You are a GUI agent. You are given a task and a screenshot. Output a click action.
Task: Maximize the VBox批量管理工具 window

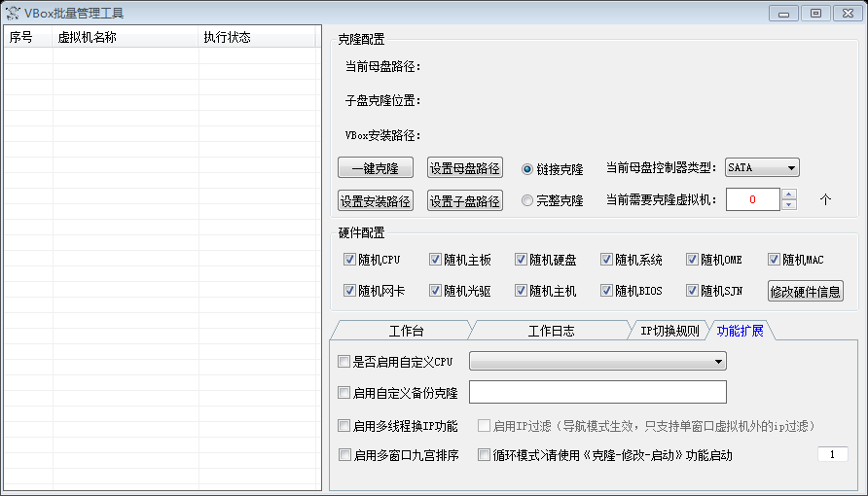pyautogui.click(x=815, y=14)
